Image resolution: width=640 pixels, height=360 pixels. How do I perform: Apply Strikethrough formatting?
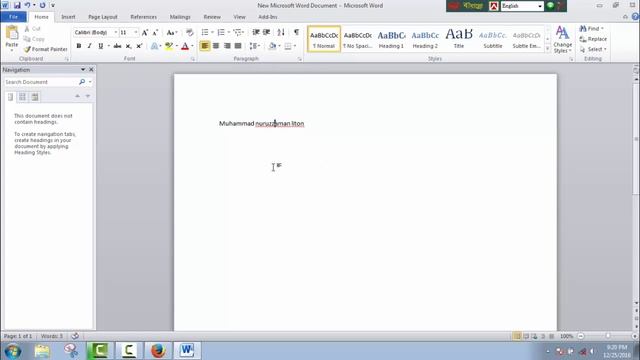click(118, 46)
